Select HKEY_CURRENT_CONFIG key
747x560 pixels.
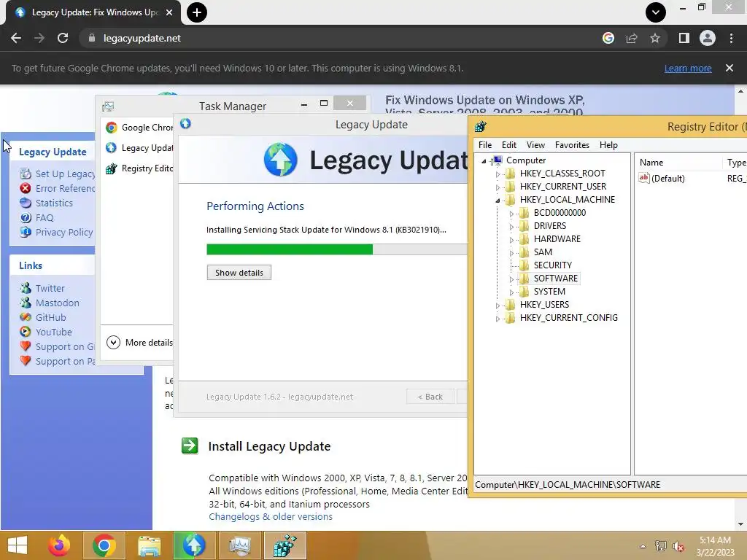click(x=569, y=317)
